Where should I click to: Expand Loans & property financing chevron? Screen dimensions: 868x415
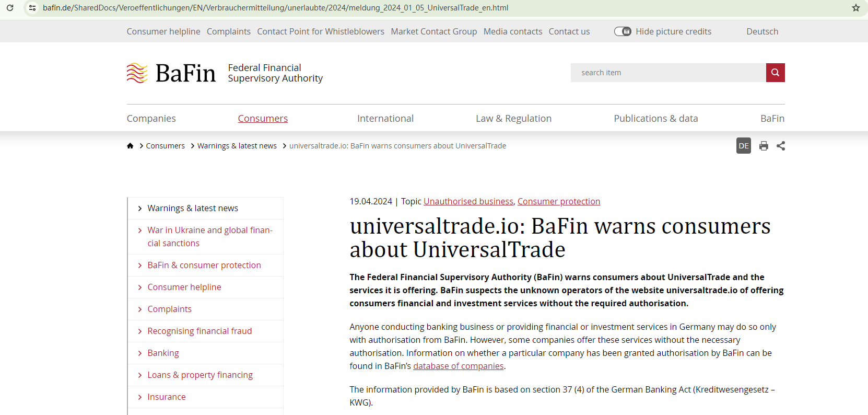140,375
